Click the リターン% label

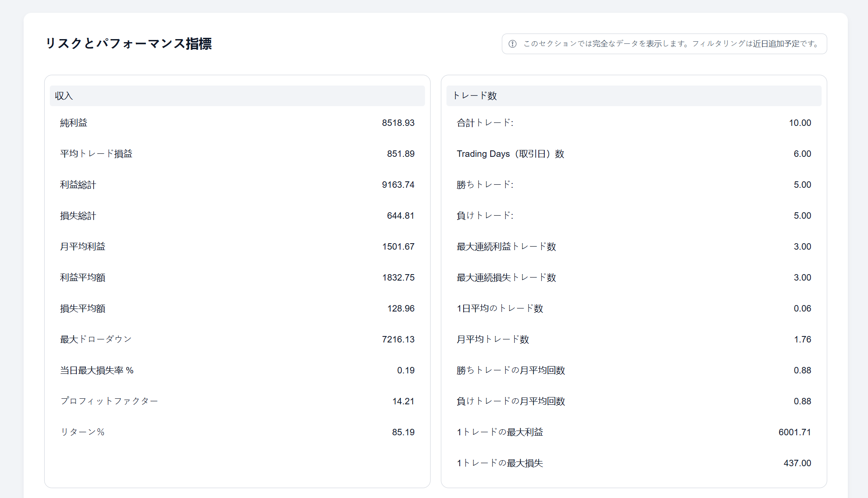82,432
